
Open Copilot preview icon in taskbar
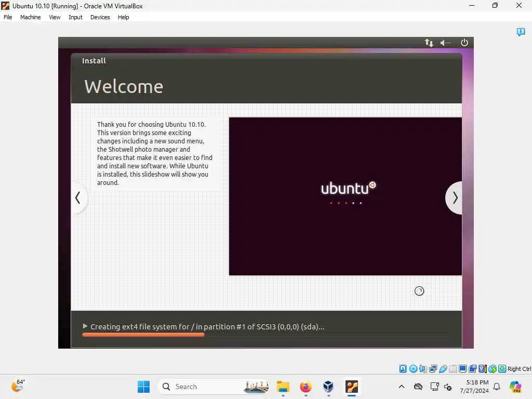pos(515,387)
